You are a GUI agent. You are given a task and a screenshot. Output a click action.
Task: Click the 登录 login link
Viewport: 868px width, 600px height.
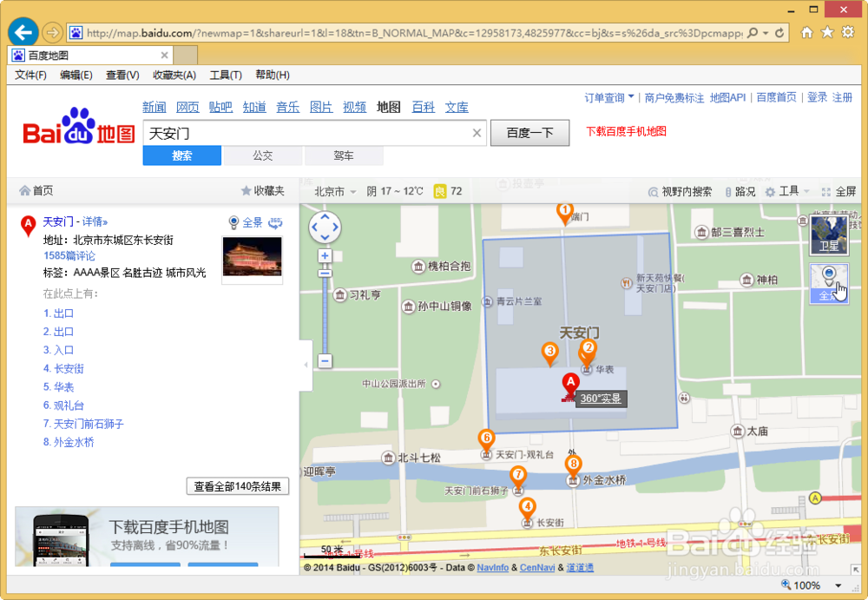tap(817, 97)
